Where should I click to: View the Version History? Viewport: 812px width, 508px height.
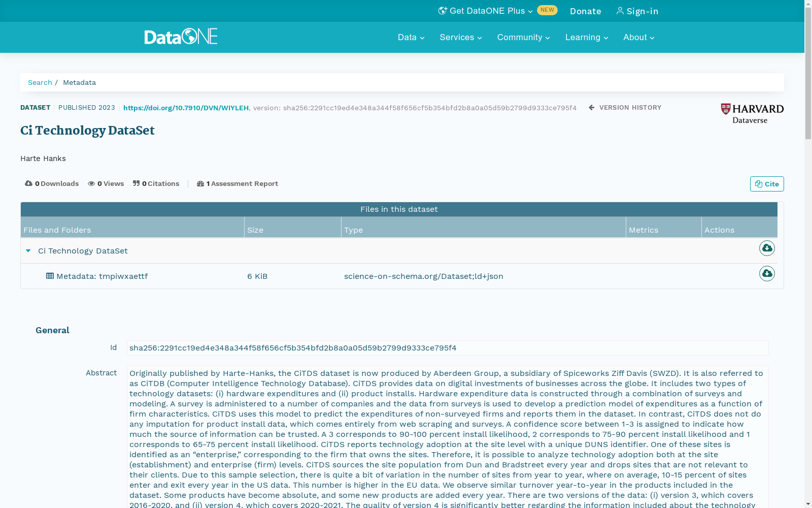tap(625, 107)
